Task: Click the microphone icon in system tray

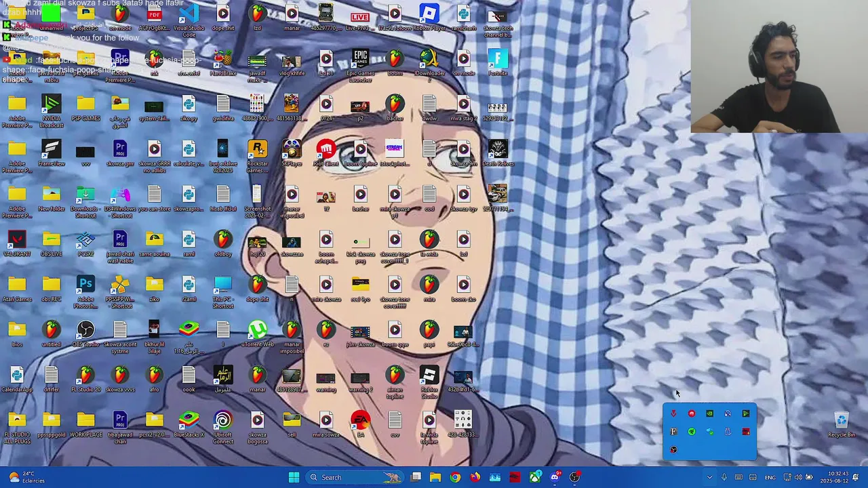Action: click(x=724, y=477)
